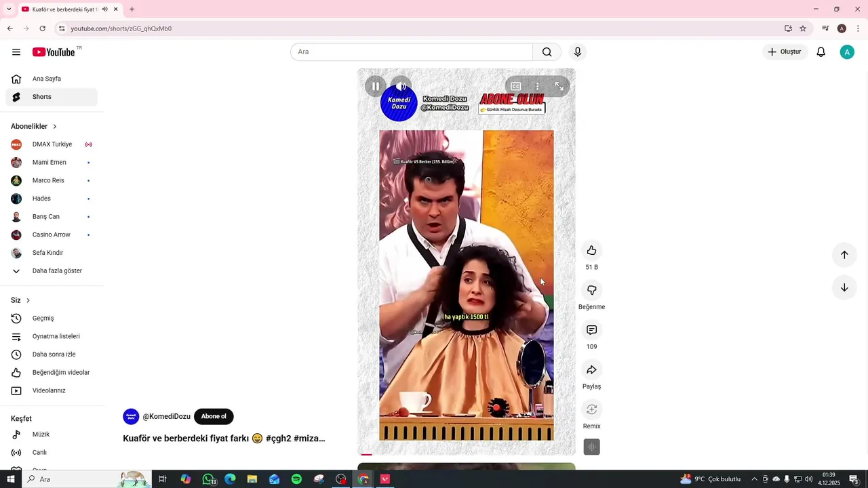This screenshot has height=488, width=868.
Task: Open the Chrome three-dot menu
Action: [x=858, y=28]
